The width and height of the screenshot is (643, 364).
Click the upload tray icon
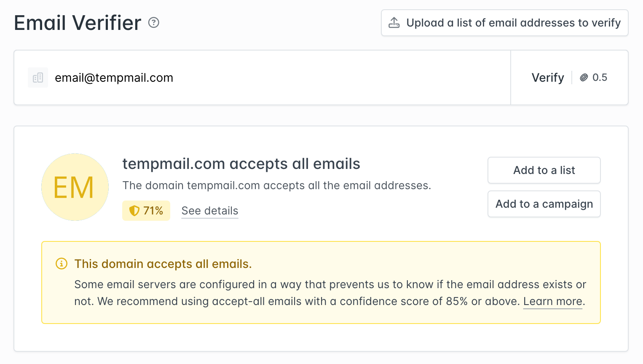[x=394, y=23]
